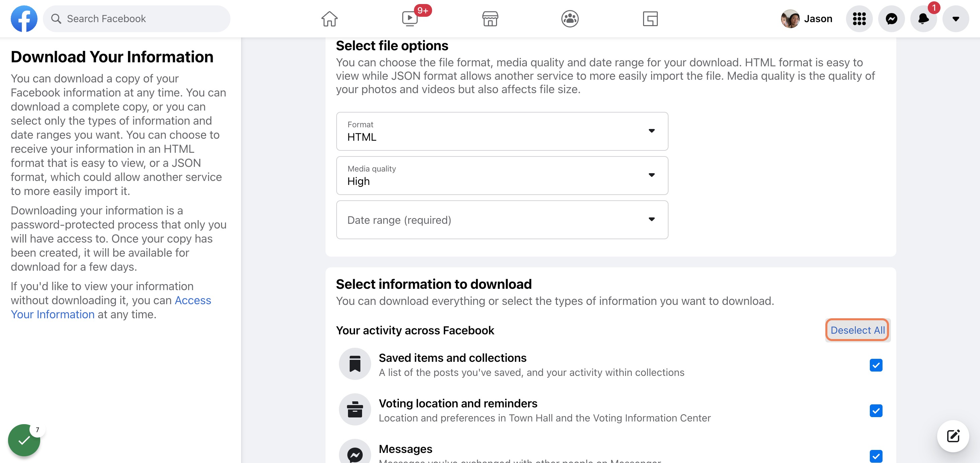Screen dimensions: 980x463
Task: Click the Saved items and collections title
Action: [x=452, y=357]
